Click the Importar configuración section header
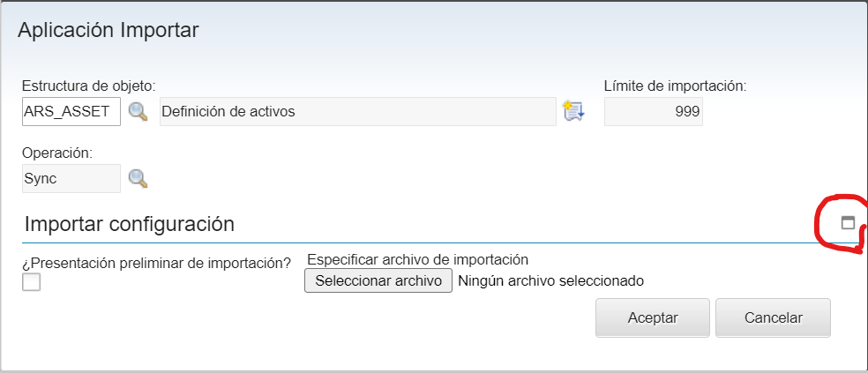Screen dimensions: 868x373 (x=130, y=224)
